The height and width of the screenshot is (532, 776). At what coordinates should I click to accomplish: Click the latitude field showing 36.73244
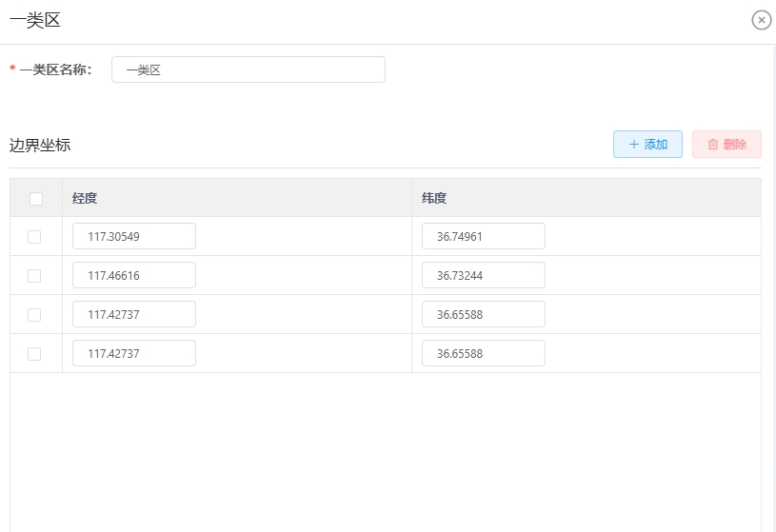[x=484, y=275]
